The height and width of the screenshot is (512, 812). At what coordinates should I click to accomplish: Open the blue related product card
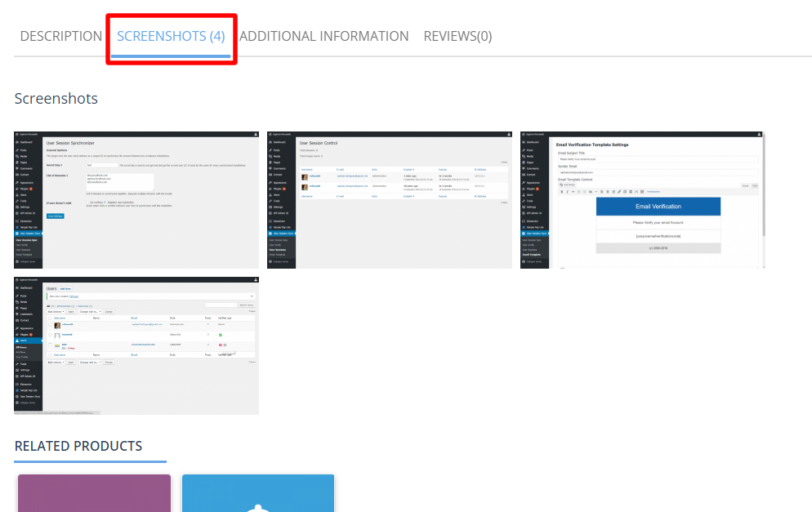(x=258, y=492)
